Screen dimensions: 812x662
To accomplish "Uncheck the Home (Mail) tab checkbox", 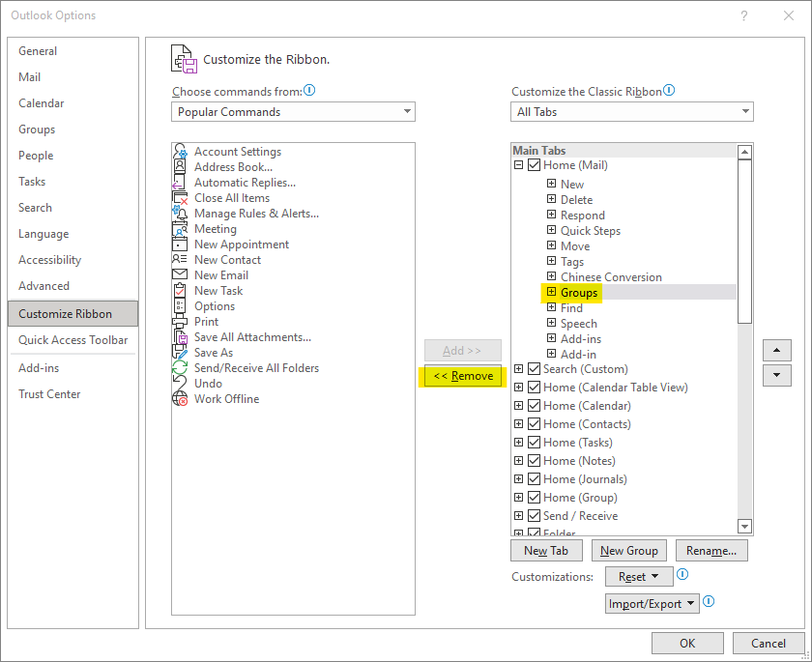I will 534,165.
